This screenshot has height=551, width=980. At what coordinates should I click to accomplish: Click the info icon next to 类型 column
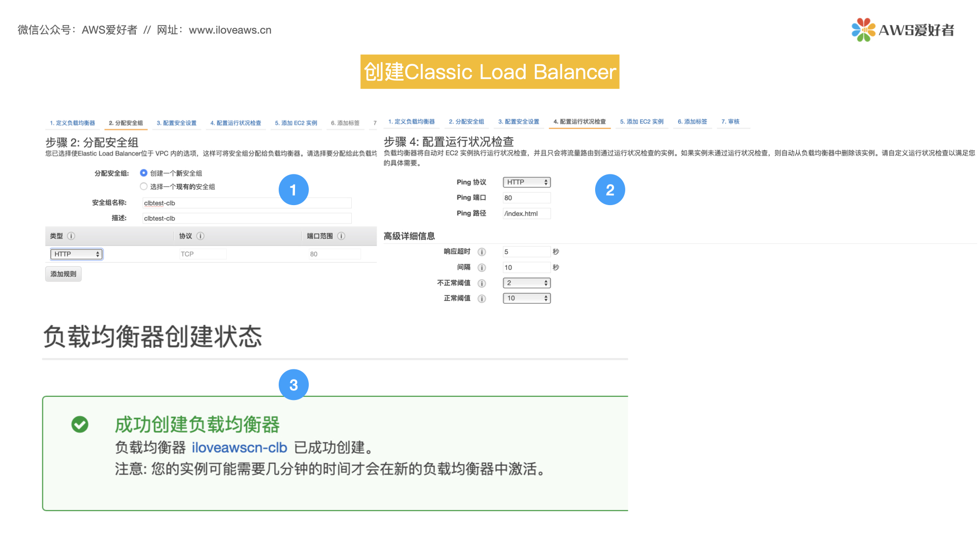point(71,236)
